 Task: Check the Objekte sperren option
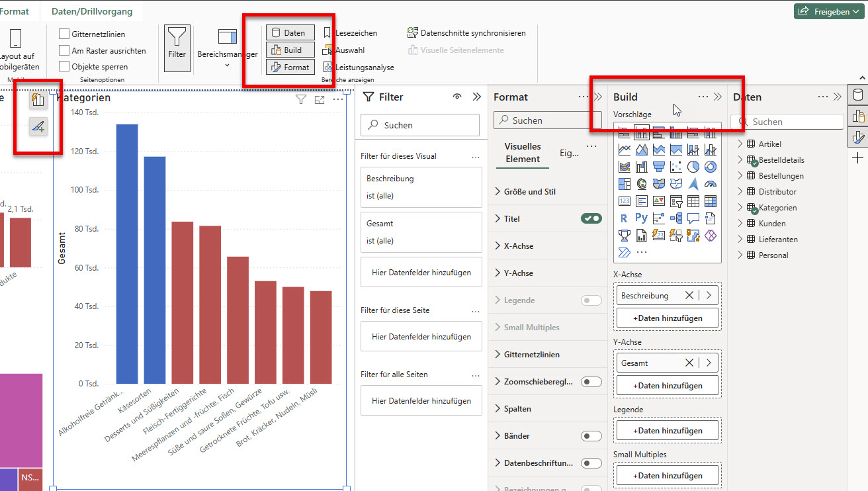click(64, 66)
